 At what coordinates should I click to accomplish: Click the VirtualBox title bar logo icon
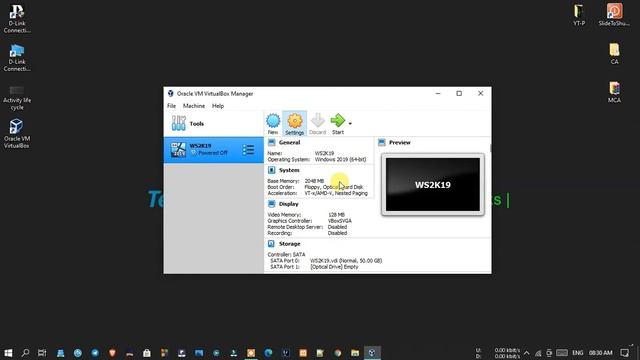pos(170,93)
